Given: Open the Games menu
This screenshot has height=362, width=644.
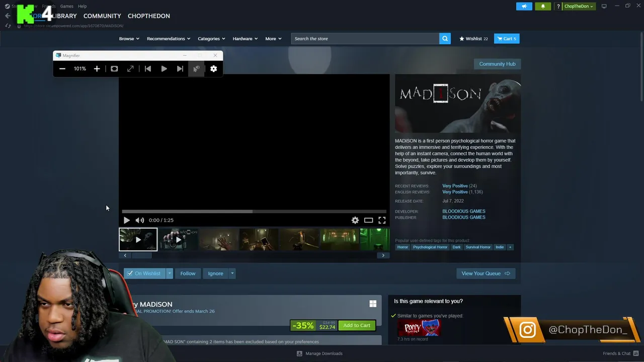Looking at the screenshot, I should tap(66, 6).
